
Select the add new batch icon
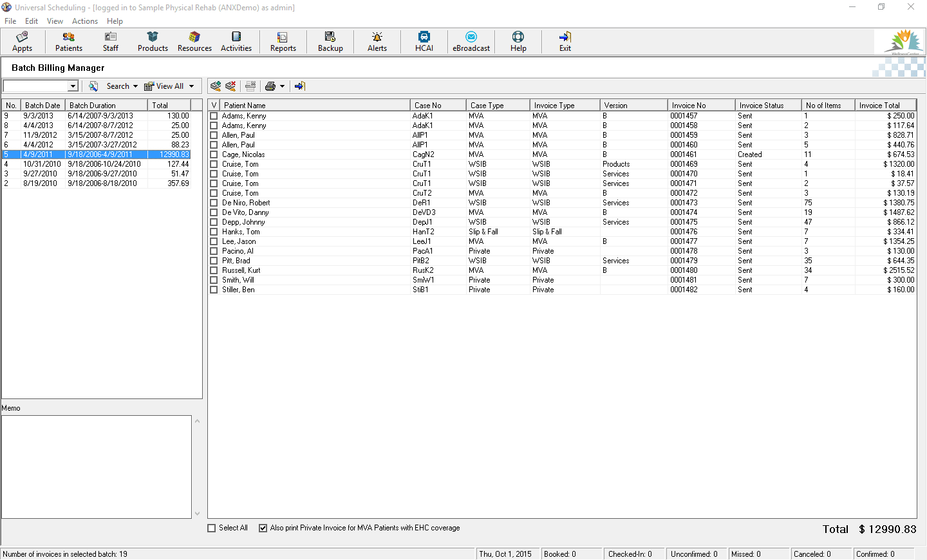pos(216,86)
